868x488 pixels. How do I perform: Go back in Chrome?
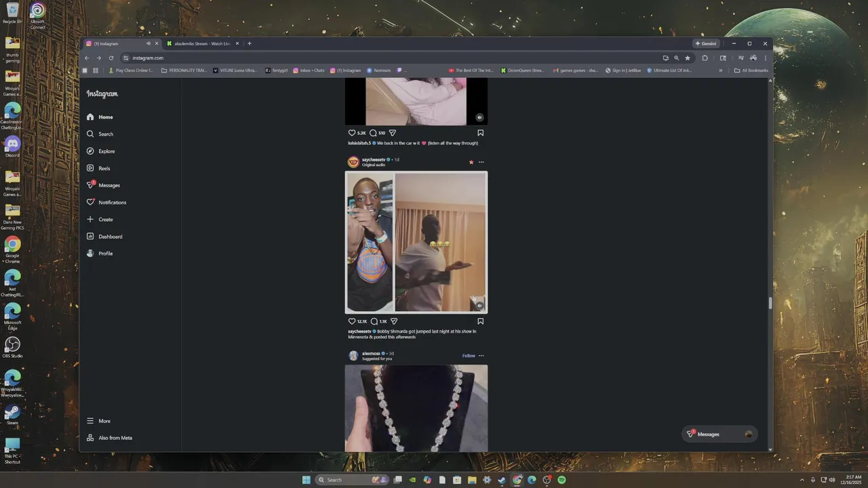click(87, 58)
